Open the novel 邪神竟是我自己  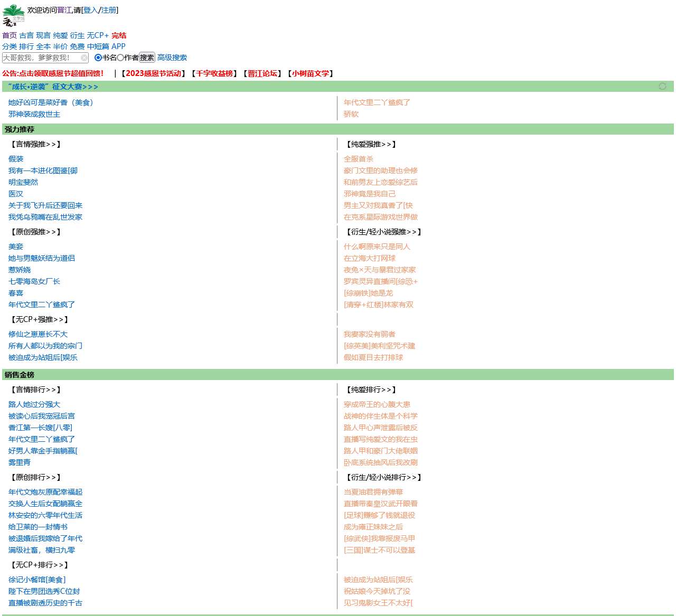pos(370,194)
